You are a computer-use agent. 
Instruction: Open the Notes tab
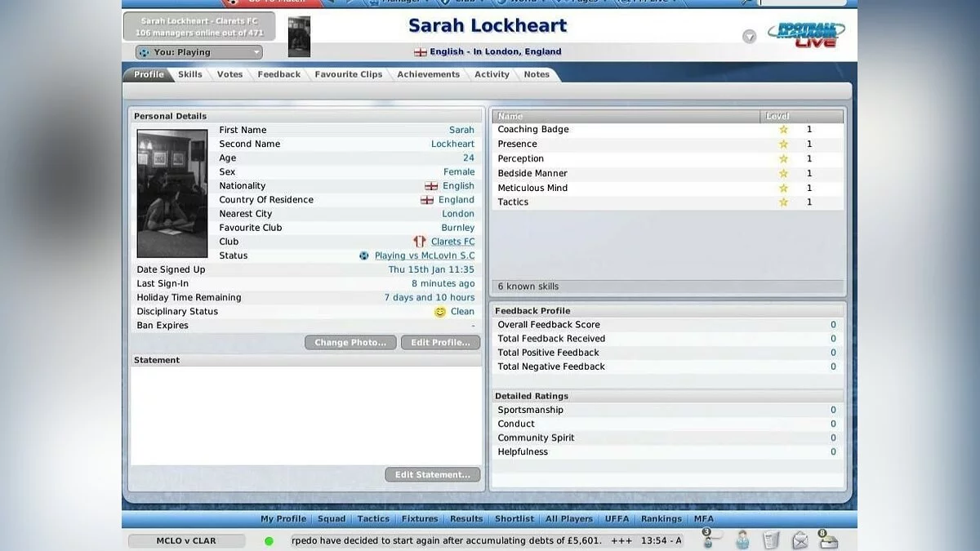tap(537, 74)
